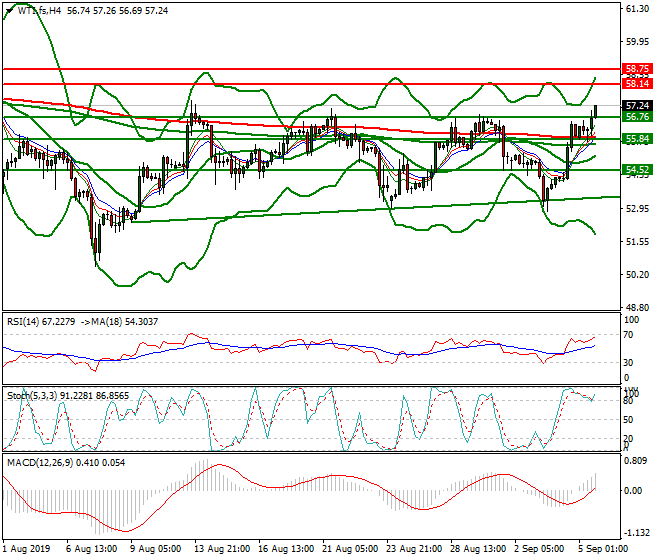The height and width of the screenshot is (560, 660).
Task: Click the 50 level on Stochastic scale
Action: click(628, 420)
